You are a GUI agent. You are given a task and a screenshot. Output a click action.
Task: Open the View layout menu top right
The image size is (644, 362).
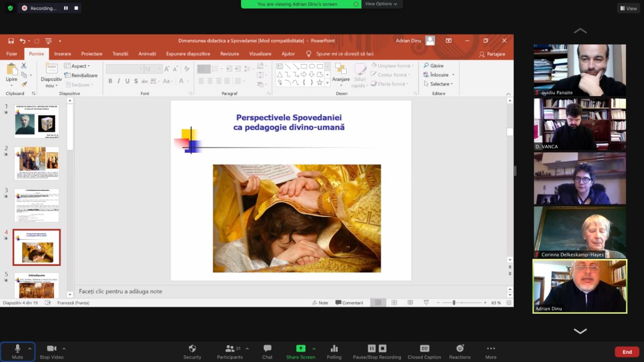click(x=629, y=8)
